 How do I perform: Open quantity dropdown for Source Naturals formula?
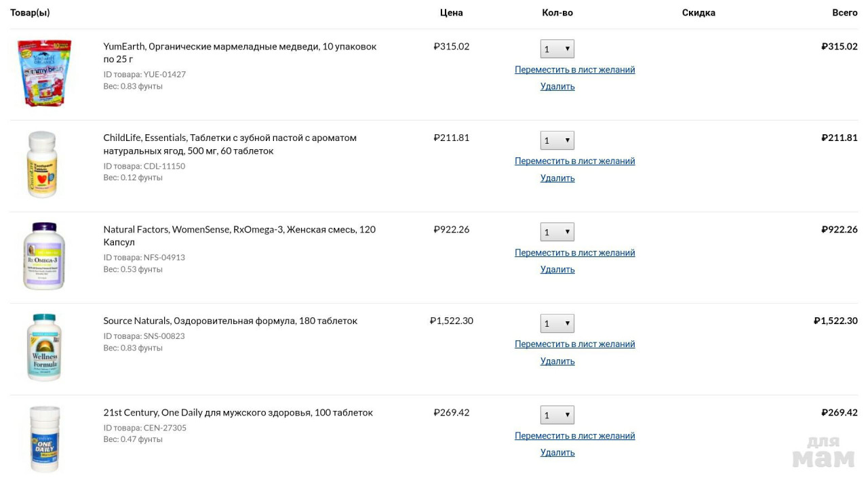pyautogui.click(x=557, y=323)
